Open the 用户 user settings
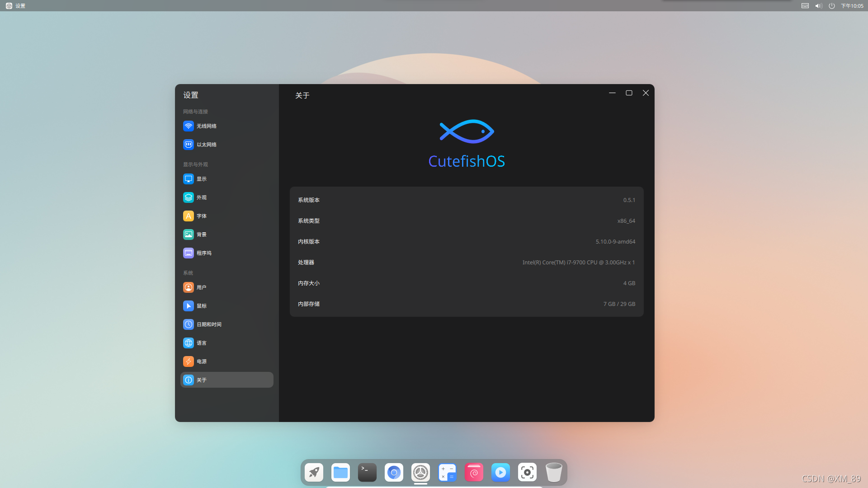The image size is (868, 488). pyautogui.click(x=201, y=287)
